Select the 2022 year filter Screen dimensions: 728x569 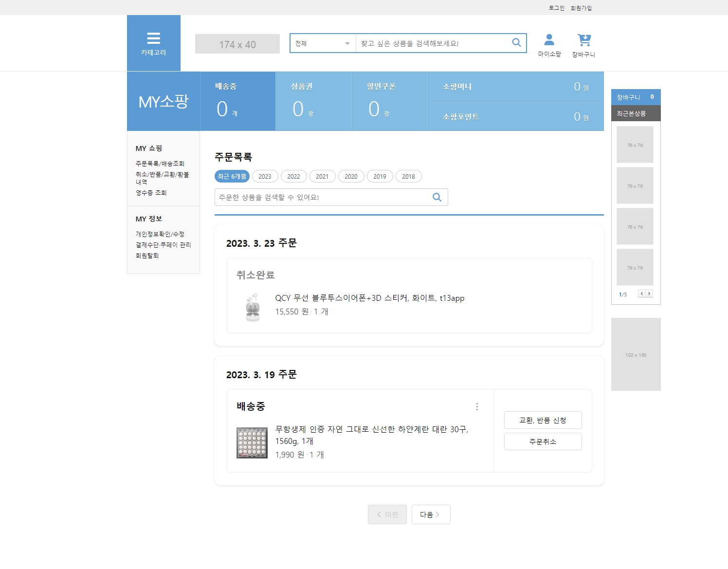pos(294,176)
